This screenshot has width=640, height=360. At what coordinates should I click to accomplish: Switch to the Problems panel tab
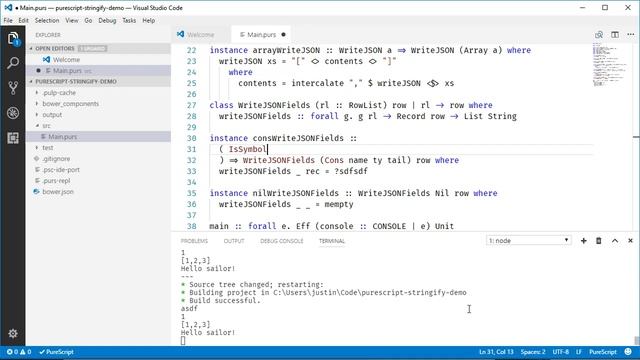pos(194,241)
